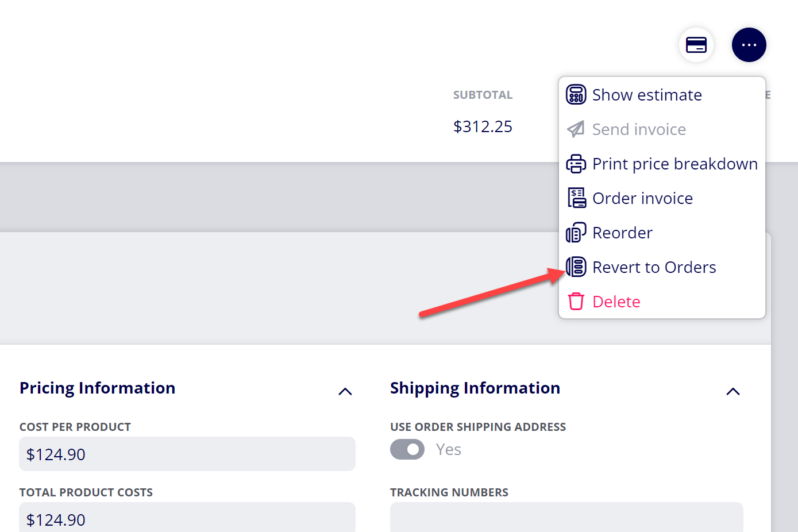Open the three-dots more actions button
Viewport: 798px width, 532px height.
click(749, 45)
